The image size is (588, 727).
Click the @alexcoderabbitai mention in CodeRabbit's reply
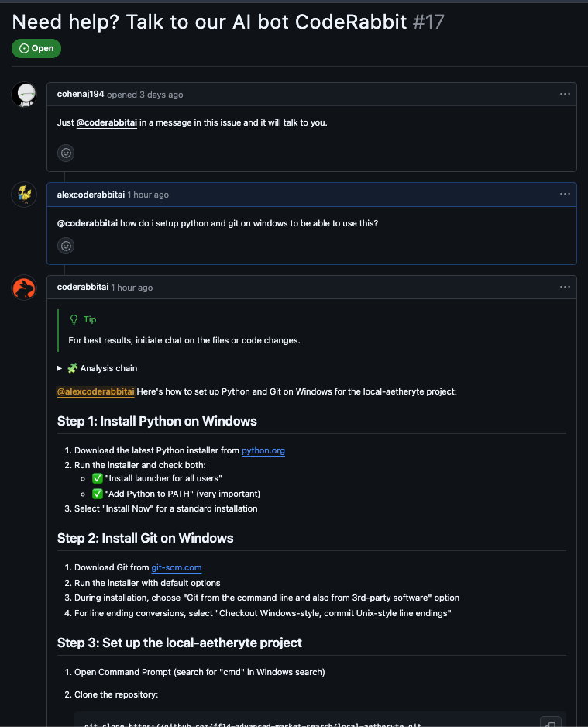point(95,391)
